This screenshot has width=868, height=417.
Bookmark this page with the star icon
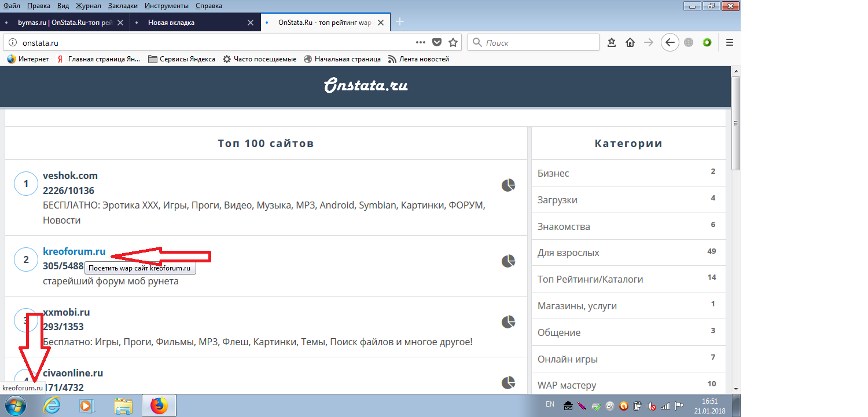click(453, 42)
